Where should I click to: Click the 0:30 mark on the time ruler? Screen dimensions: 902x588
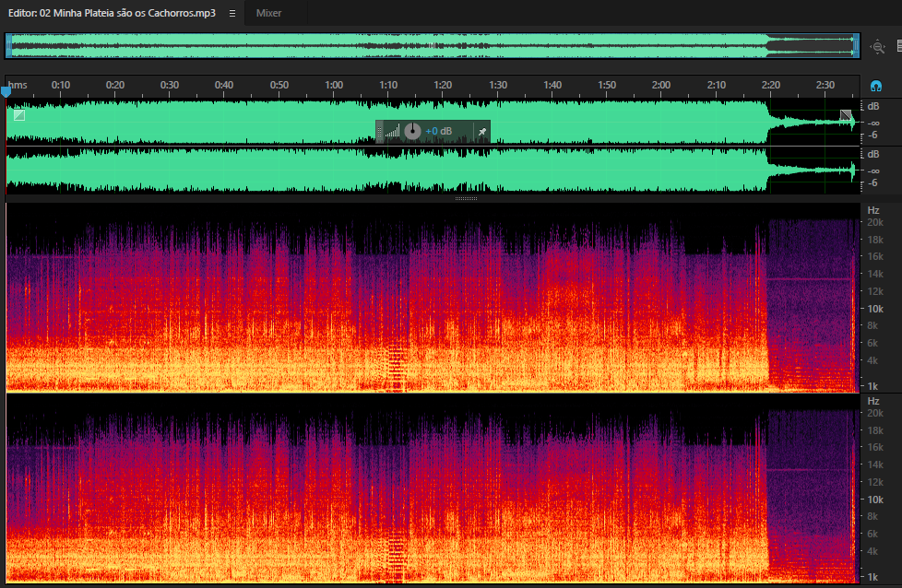pyautogui.click(x=170, y=85)
